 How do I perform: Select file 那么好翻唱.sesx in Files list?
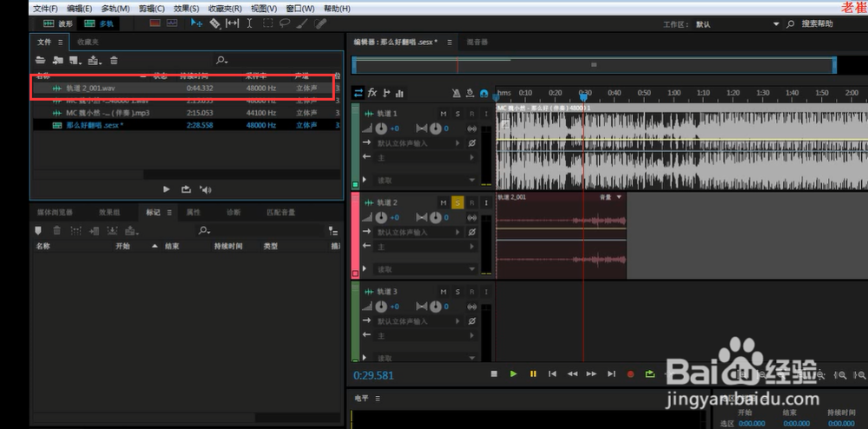(187, 125)
